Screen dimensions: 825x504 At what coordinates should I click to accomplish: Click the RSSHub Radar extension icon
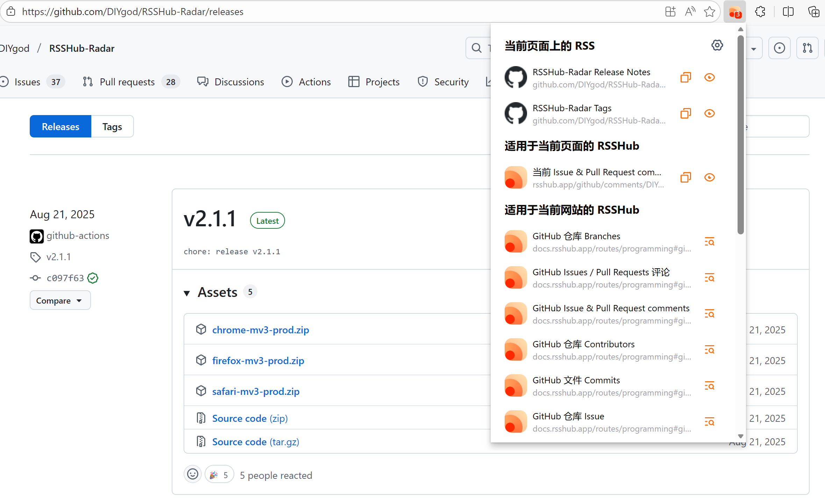click(734, 12)
